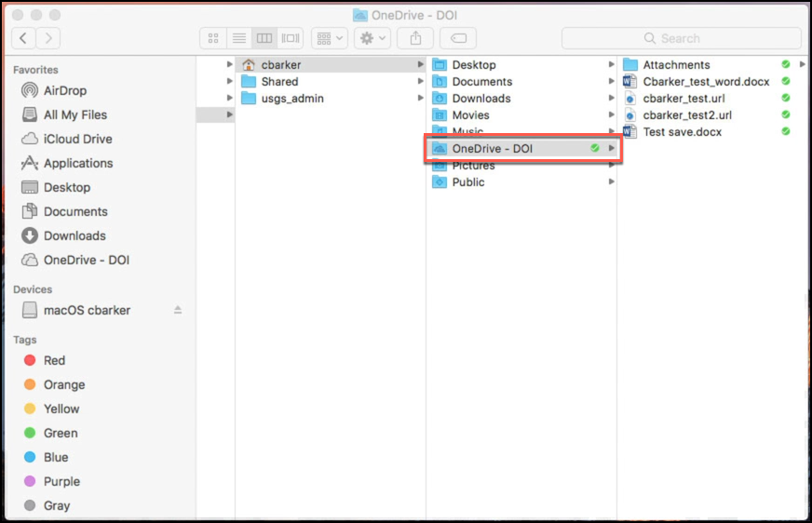Viewport: 812px width, 523px height.
Task: Switch to list view
Action: click(239, 38)
